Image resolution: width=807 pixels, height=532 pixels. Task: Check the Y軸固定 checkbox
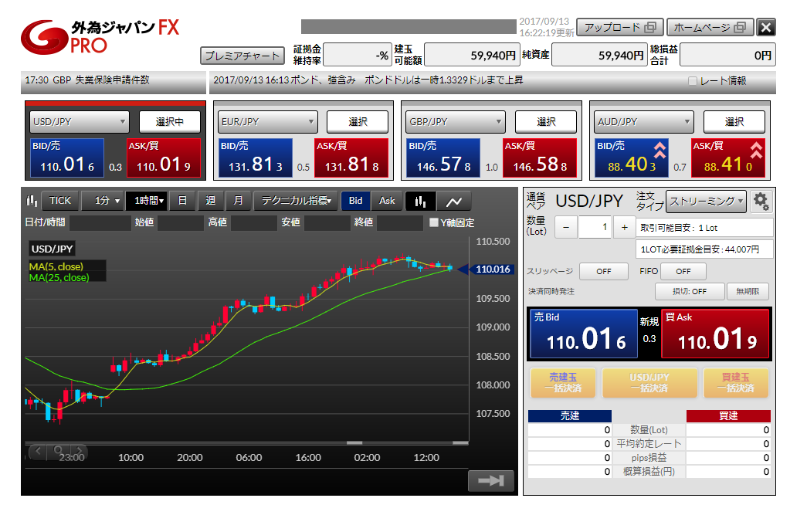(434, 222)
